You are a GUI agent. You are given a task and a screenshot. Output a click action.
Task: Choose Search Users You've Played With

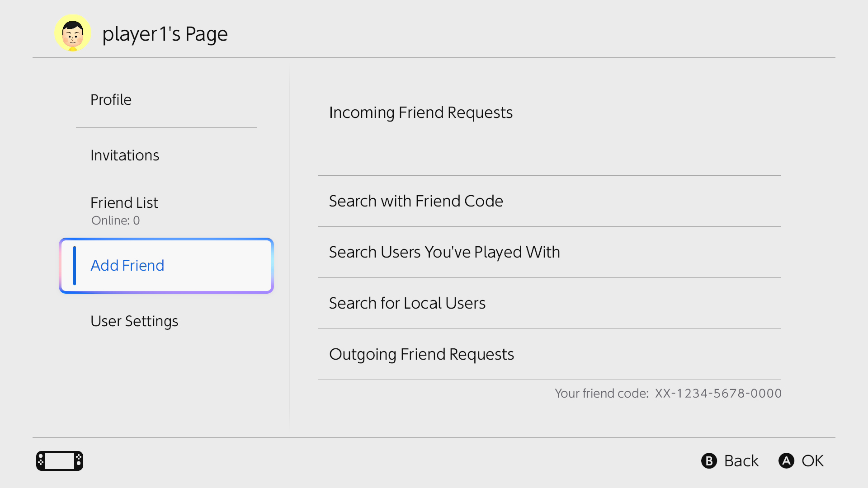tap(550, 252)
